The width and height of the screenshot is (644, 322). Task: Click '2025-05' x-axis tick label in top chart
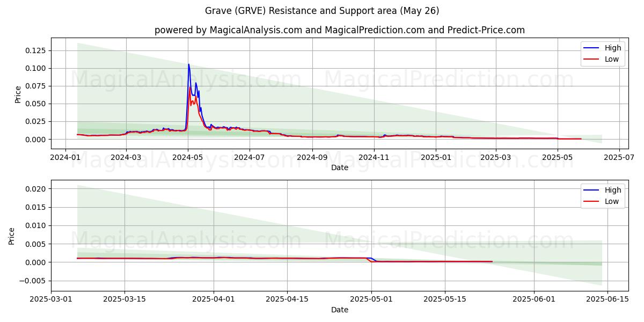557,158
